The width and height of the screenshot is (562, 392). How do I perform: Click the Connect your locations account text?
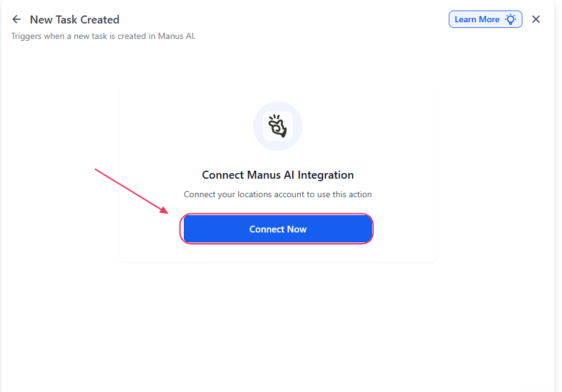(278, 194)
